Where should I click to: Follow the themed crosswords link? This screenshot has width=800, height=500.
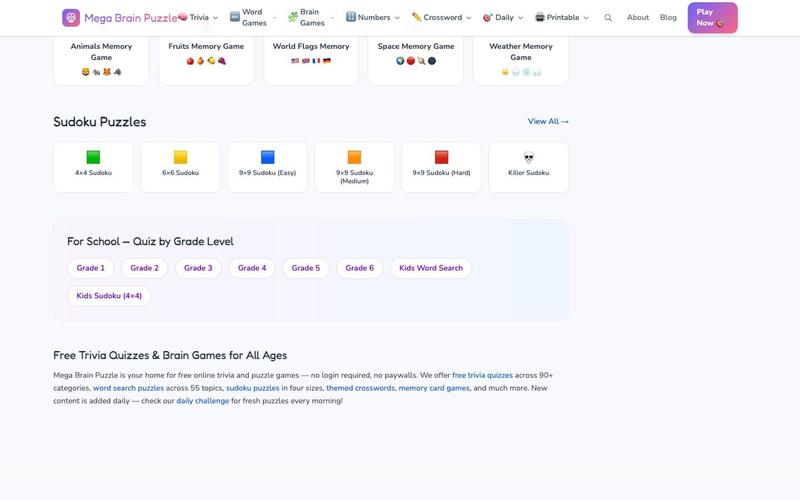click(x=360, y=388)
